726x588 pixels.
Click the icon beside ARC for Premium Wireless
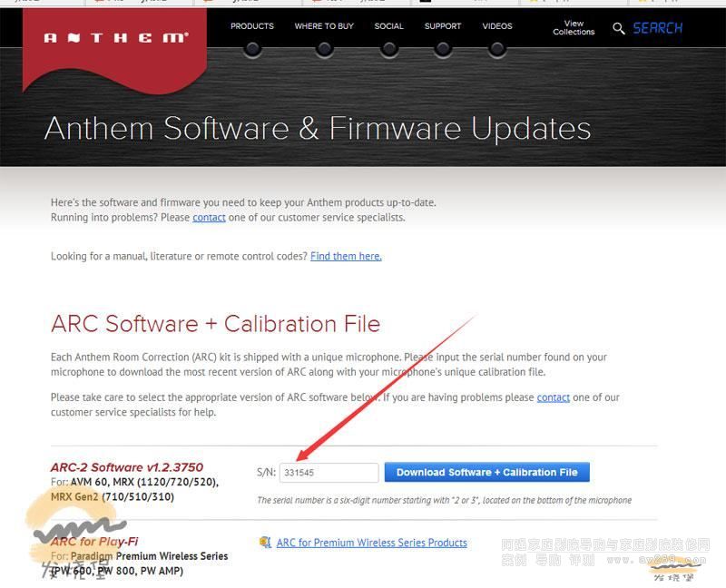pos(265,543)
